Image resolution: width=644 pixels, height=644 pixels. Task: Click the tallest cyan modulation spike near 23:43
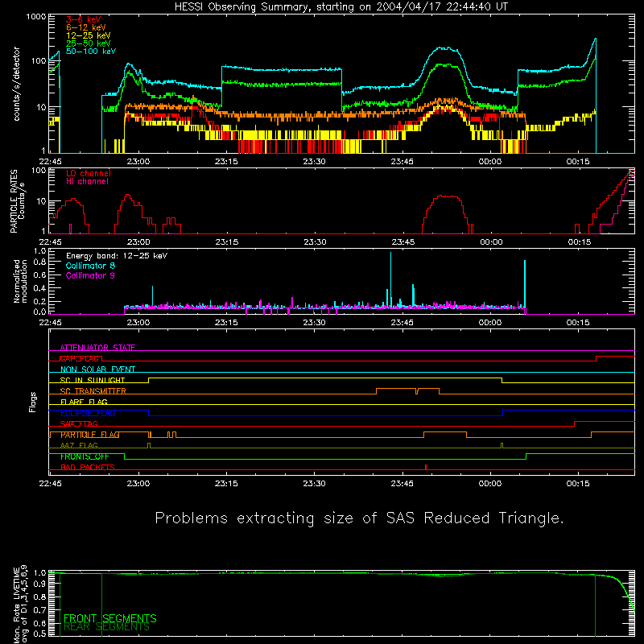[390, 279]
